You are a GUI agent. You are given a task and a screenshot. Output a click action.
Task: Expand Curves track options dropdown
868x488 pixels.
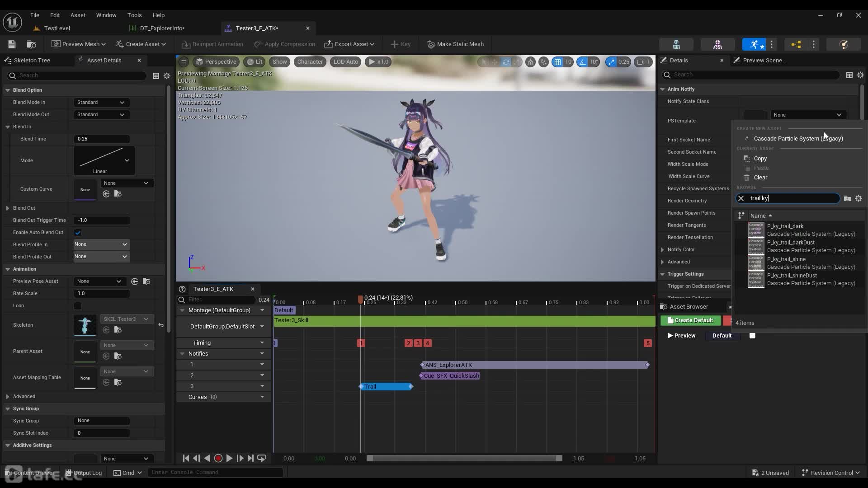[x=262, y=397]
